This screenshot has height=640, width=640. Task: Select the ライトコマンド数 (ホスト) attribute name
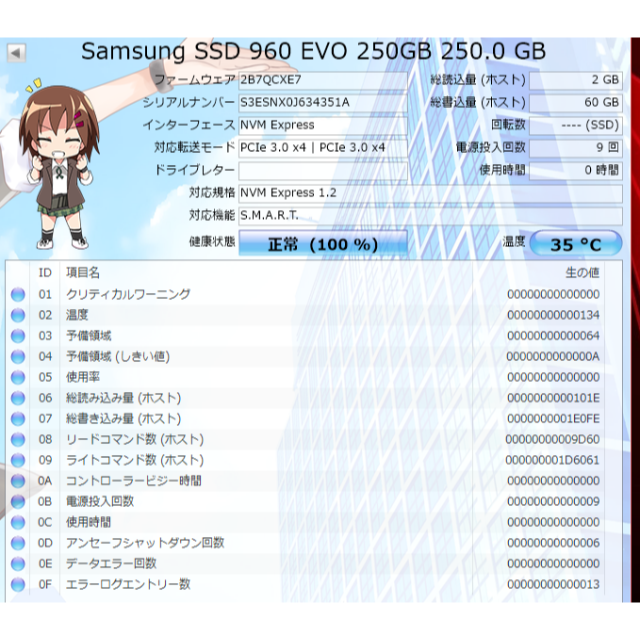tap(135, 460)
